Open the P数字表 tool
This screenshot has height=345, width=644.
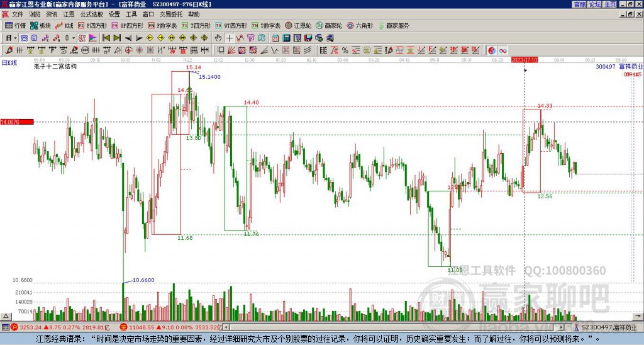(x=162, y=25)
